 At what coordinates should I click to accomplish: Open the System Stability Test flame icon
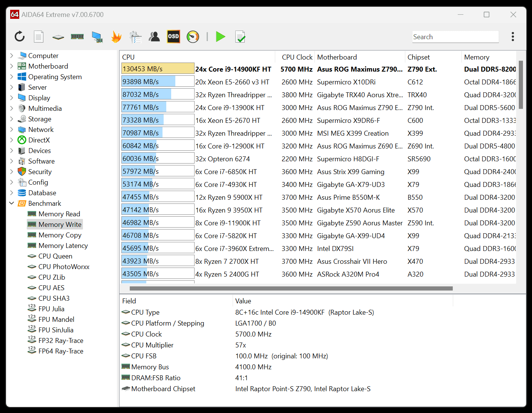pyautogui.click(x=117, y=37)
